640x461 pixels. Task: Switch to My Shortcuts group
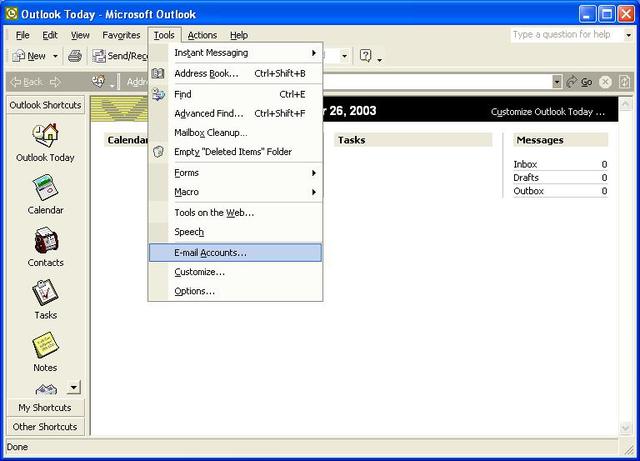pos(46,408)
